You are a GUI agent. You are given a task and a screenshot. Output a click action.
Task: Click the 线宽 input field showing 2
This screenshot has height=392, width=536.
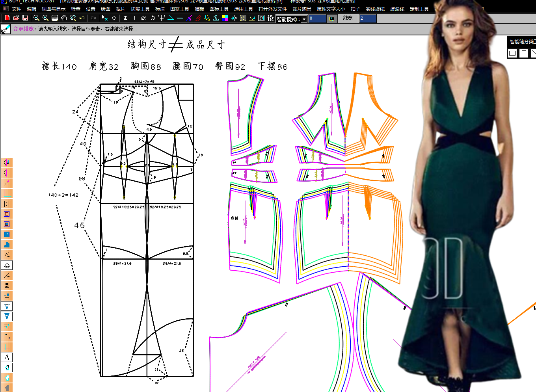coord(368,19)
